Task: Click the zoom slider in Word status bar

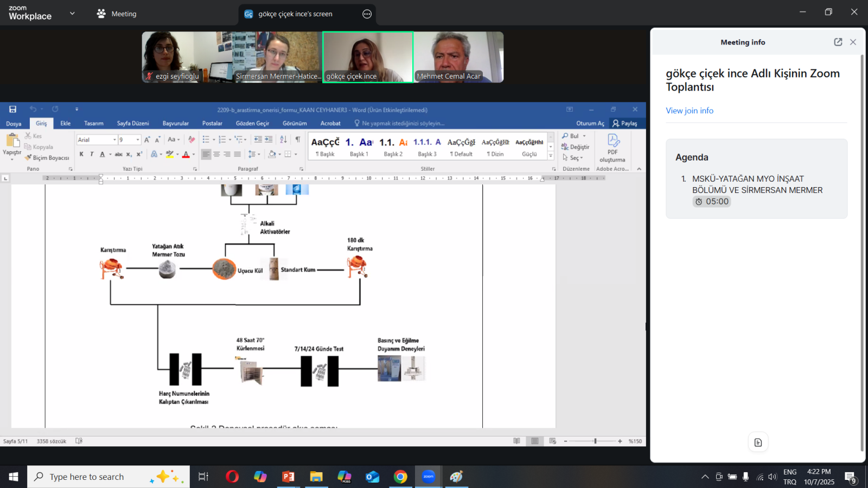Action: coord(595,441)
